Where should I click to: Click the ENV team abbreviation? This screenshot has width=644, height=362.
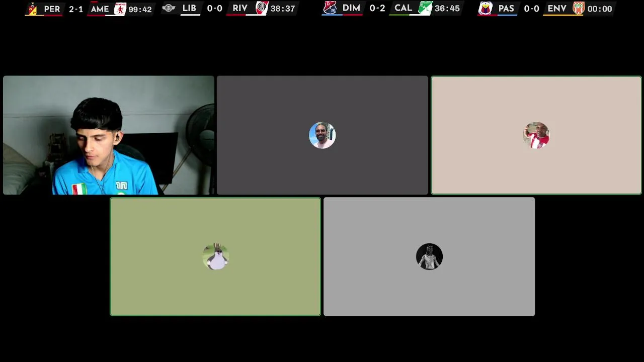(x=557, y=9)
